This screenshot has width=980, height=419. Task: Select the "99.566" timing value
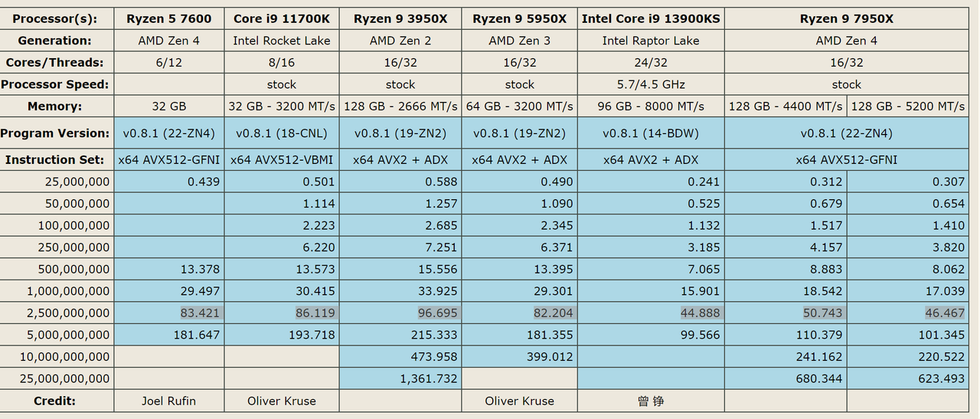(700, 334)
